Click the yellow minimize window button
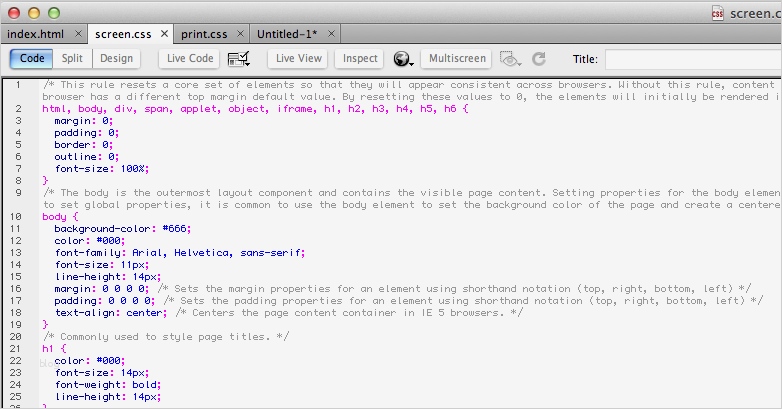The image size is (782, 409). point(34,13)
